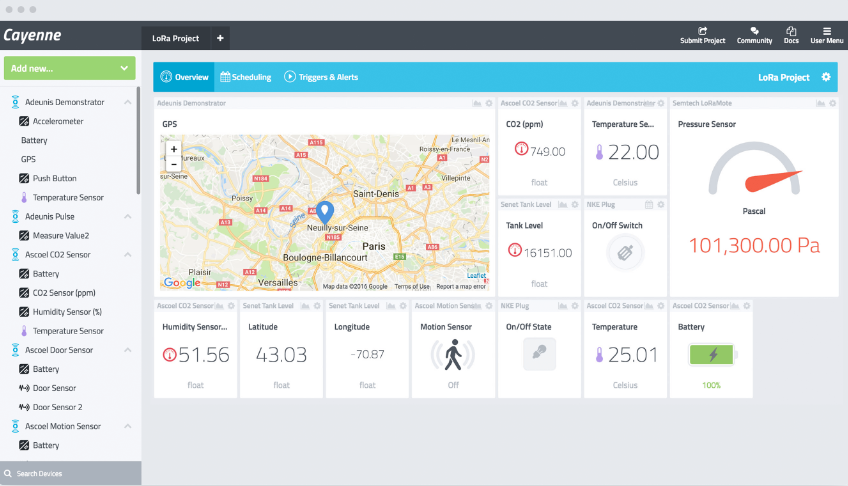Viewport: 848px width, 486px height.
Task: Open settings gear on On/Off Switch widget
Action: tap(661, 204)
